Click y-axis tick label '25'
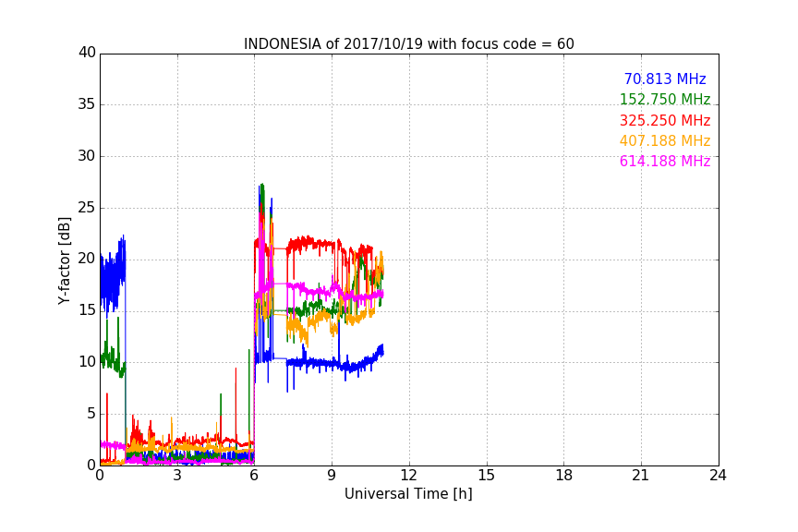Image resolution: width=798 pixels, height=532 pixels. (87, 208)
